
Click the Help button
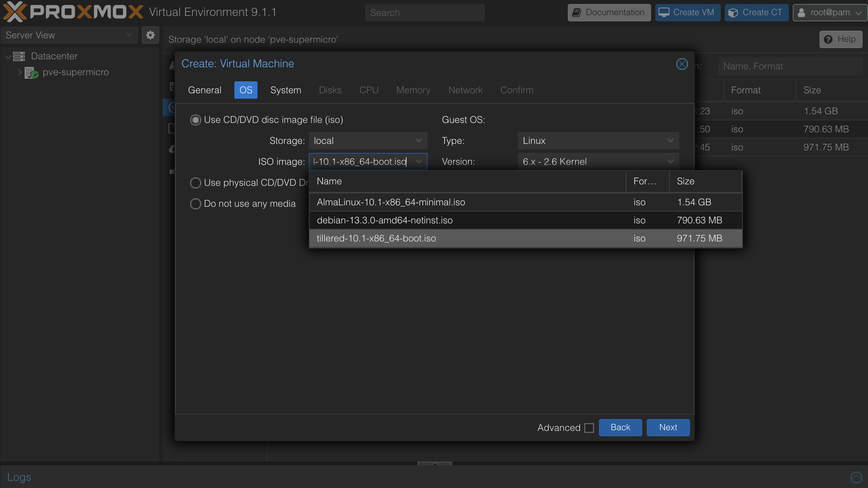841,39
